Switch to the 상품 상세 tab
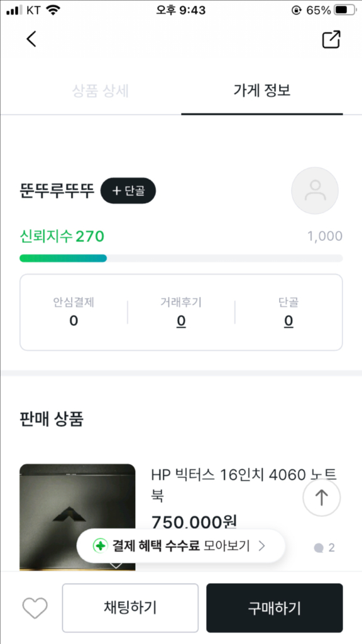The width and height of the screenshot is (362, 644). 101,91
